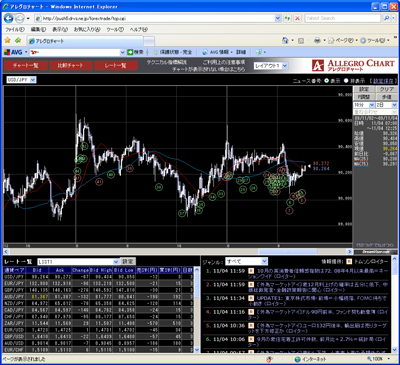This screenshot has height=365, width=400.
Task: Switch to the レート一覧 red tab
Action: 116,65
